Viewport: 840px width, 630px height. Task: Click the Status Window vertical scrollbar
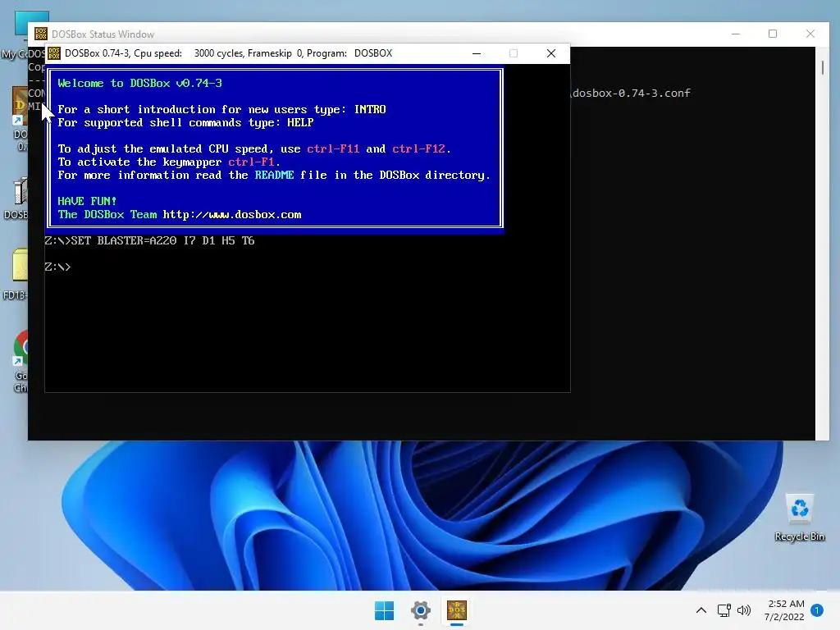pyautogui.click(x=822, y=243)
